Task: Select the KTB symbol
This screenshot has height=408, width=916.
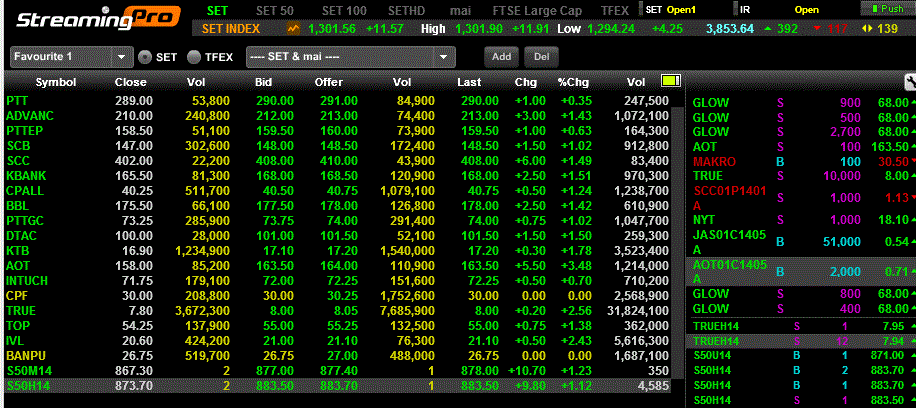Action: (x=18, y=251)
